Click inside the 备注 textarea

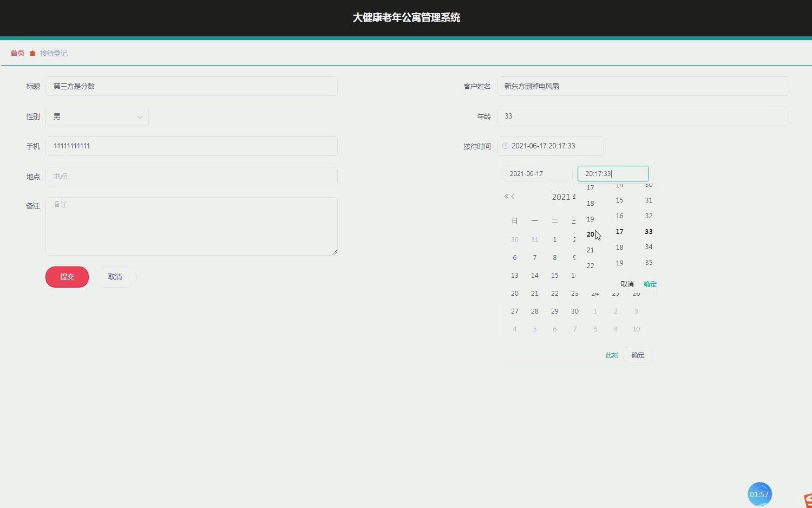click(192, 226)
